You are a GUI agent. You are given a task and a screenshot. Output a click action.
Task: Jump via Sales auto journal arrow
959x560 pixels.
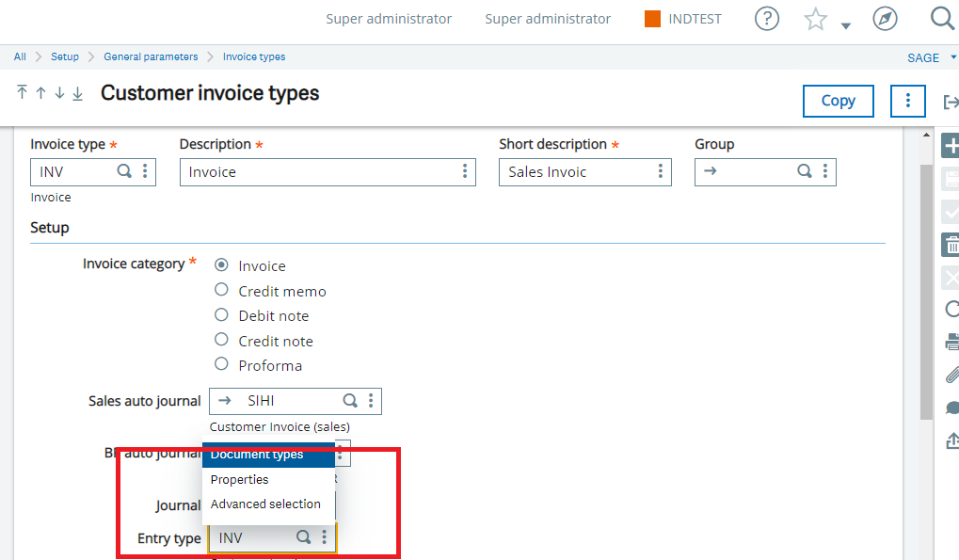tap(225, 400)
